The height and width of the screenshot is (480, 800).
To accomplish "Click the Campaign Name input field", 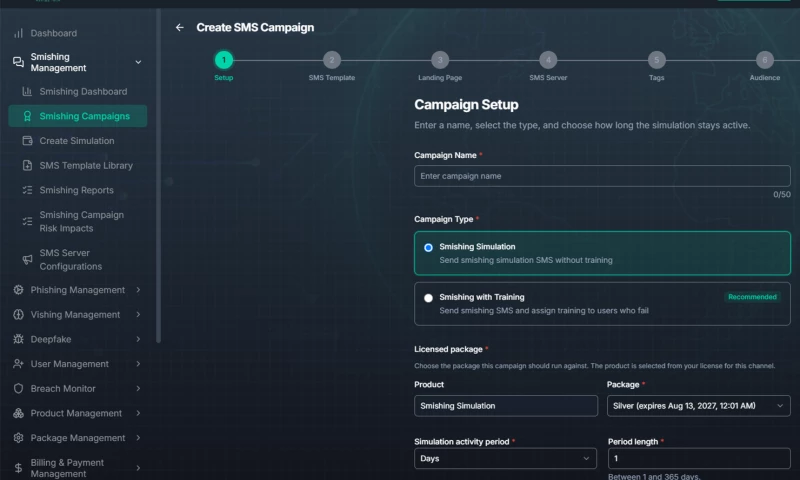I will point(602,176).
